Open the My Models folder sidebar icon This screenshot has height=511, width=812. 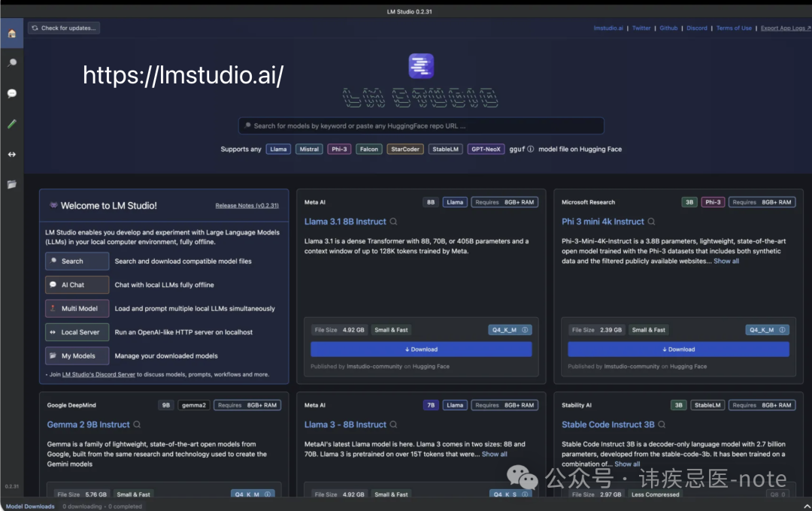12,184
